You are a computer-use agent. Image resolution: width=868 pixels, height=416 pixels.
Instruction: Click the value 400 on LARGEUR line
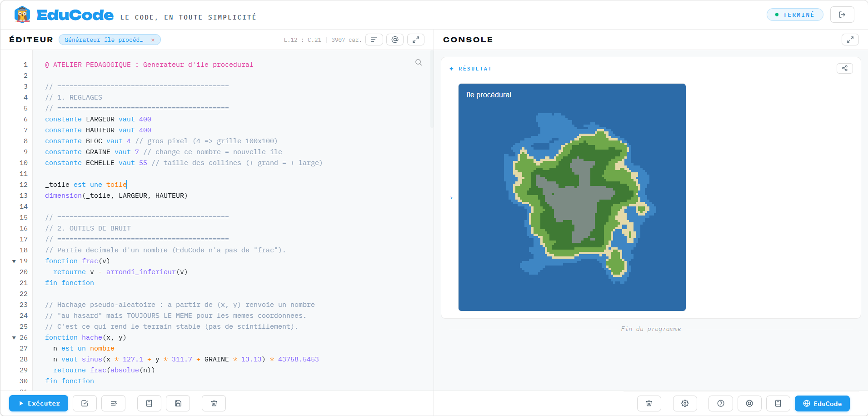145,119
